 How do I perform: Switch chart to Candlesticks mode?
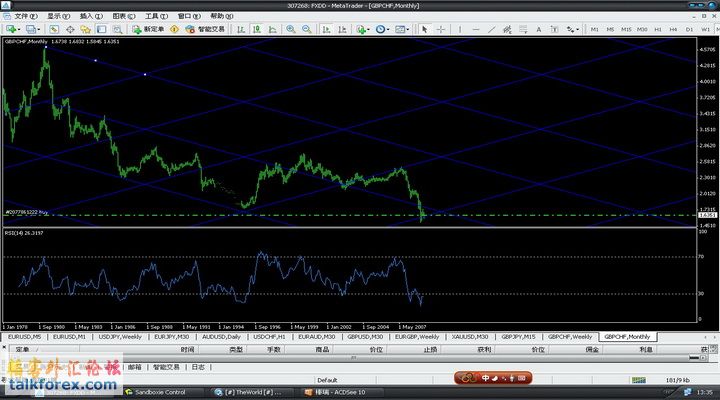[x=257, y=29]
